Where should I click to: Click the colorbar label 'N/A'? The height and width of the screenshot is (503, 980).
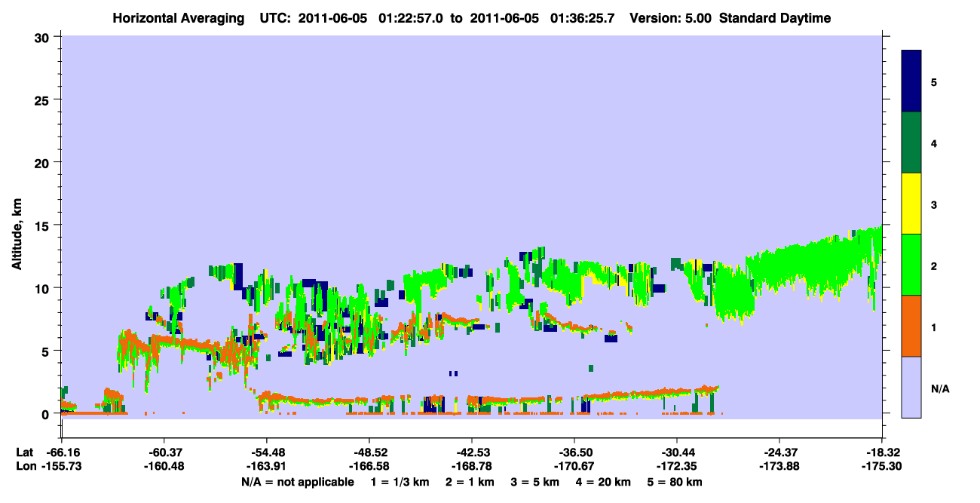pyautogui.click(x=940, y=389)
